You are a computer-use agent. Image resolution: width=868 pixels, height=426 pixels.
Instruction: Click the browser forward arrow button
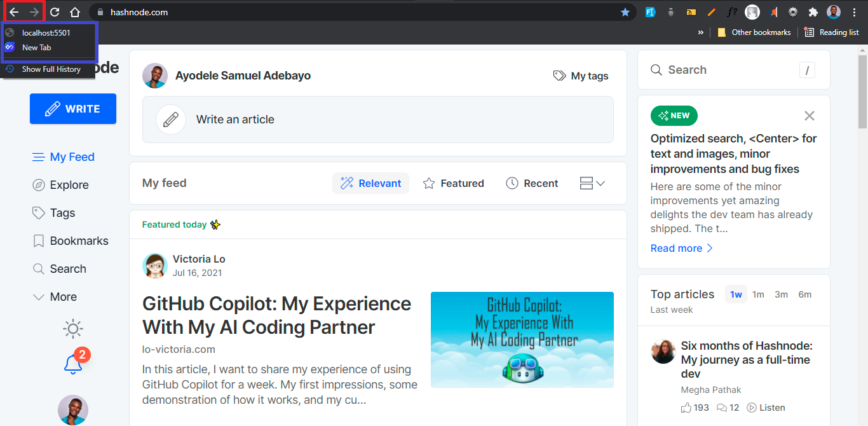(x=34, y=12)
